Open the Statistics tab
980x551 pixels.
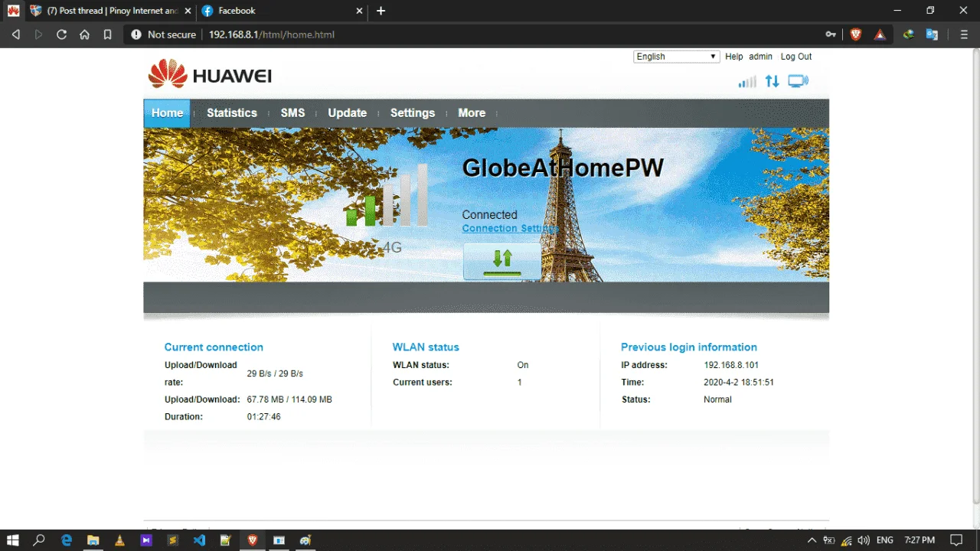[x=232, y=112]
